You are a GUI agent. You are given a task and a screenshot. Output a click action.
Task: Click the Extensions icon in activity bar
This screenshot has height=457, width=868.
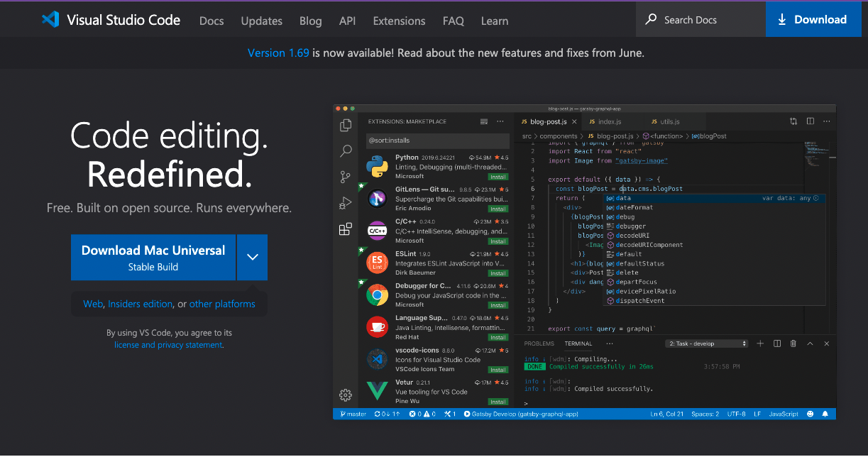coord(346,229)
